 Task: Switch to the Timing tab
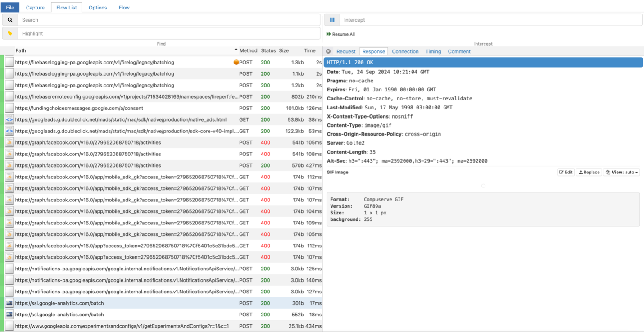tap(433, 51)
